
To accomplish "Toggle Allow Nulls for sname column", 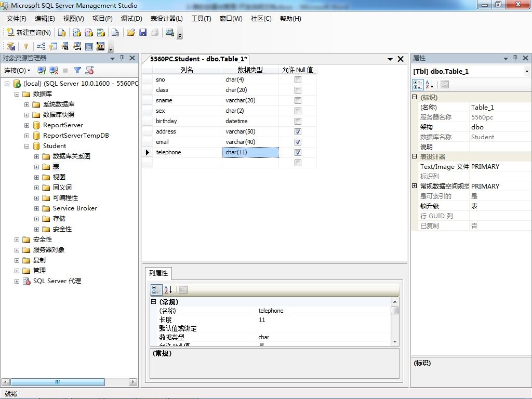I will pos(298,100).
